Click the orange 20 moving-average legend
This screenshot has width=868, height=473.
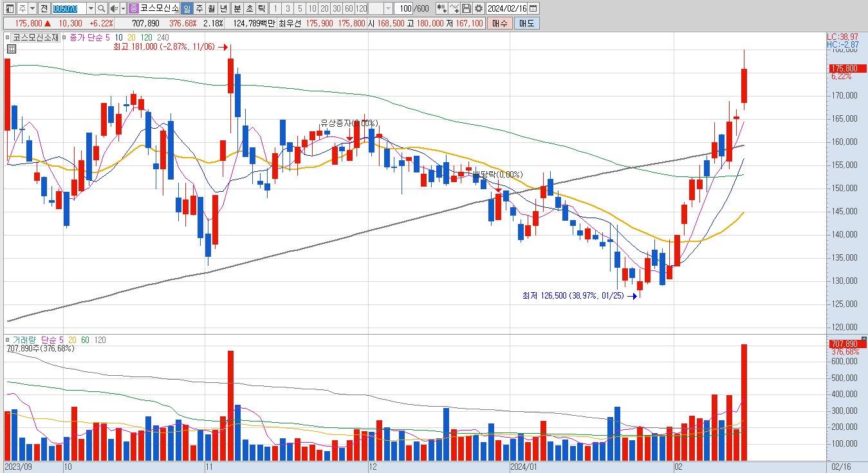[132, 37]
